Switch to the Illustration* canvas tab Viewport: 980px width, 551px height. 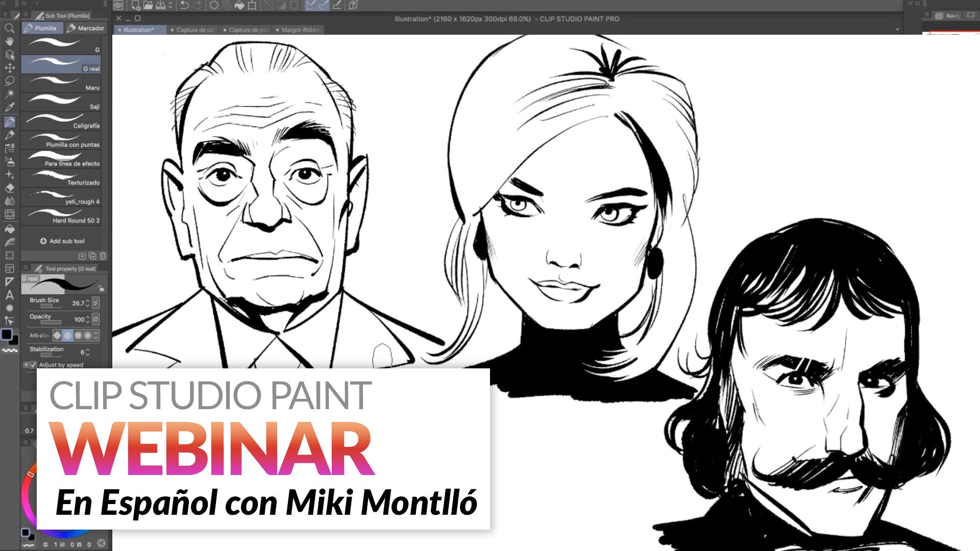click(140, 30)
